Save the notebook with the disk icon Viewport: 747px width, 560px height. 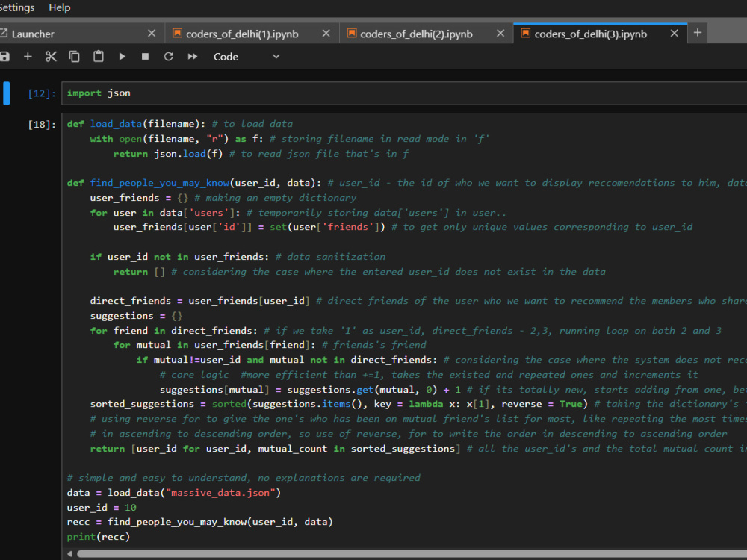coord(4,57)
